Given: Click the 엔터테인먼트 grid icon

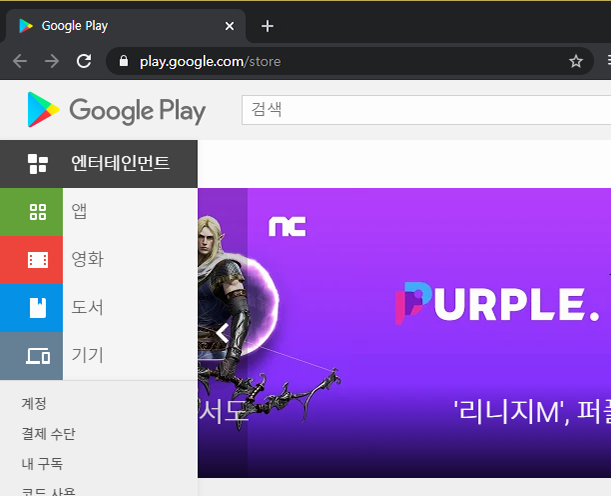Looking at the screenshot, I should click(38, 164).
